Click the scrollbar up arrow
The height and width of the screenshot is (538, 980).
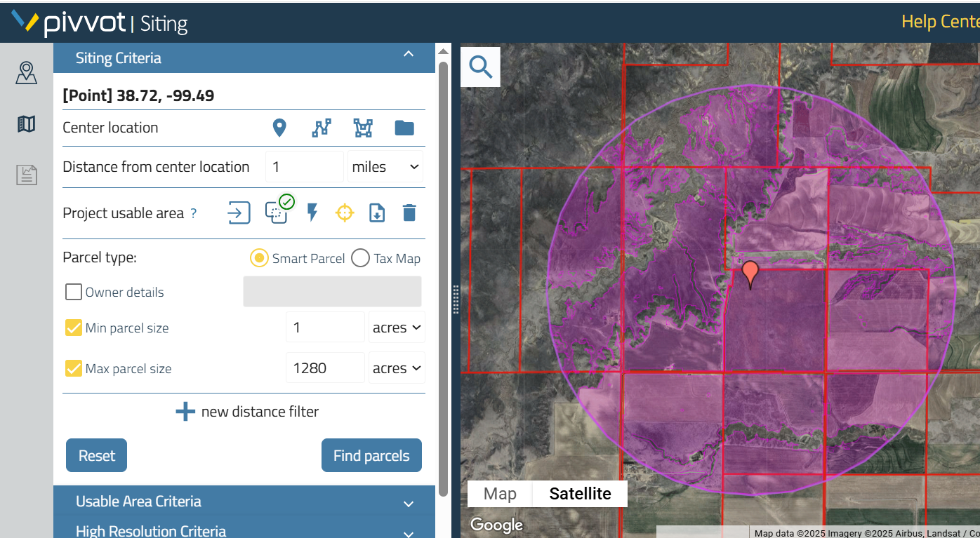(x=443, y=51)
